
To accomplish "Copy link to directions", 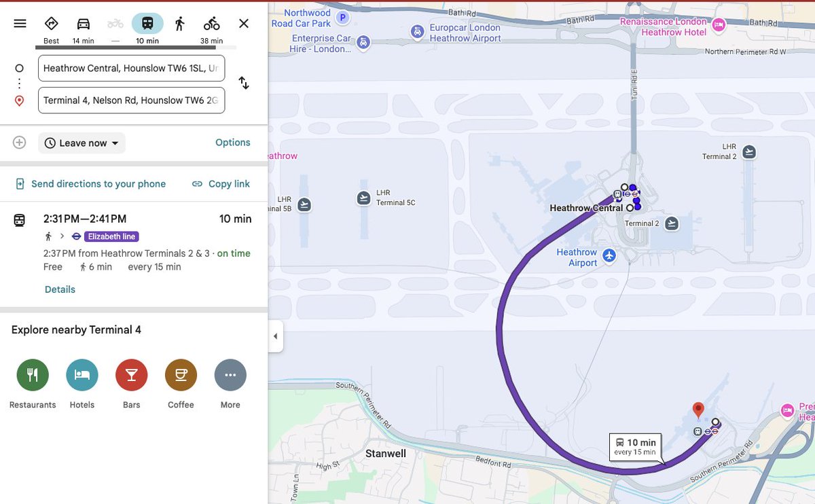I will click(221, 183).
